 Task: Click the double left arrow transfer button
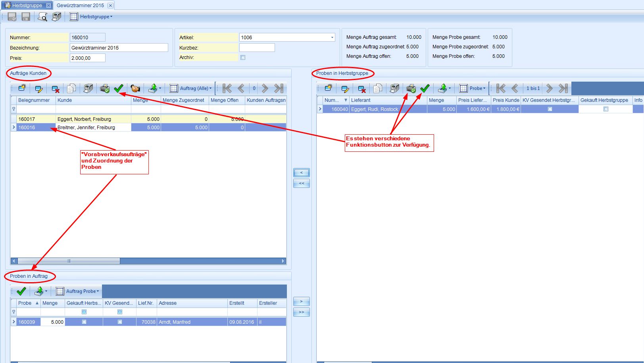(302, 183)
